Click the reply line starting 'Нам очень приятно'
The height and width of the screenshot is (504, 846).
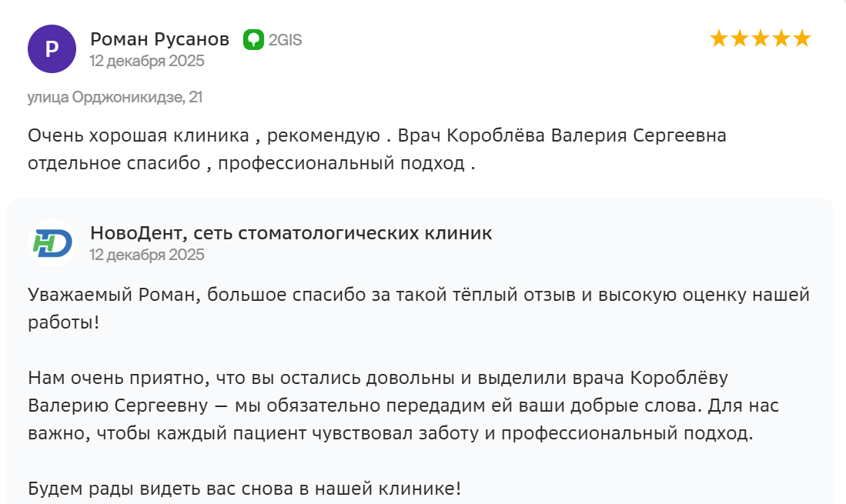click(377, 378)
